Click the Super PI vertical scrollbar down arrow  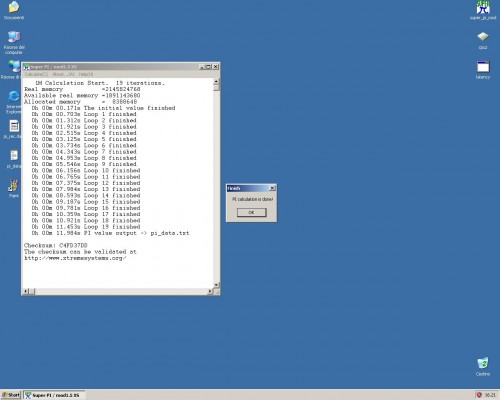point(216,285)
